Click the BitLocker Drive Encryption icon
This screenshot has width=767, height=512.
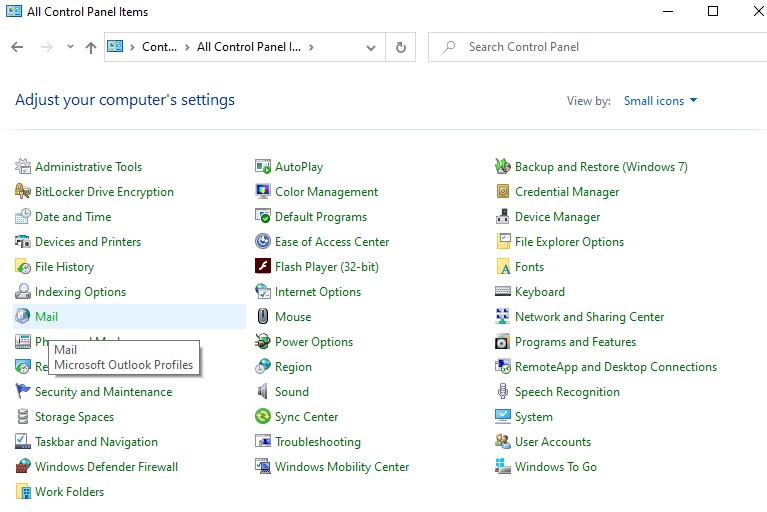coord(23,192)
